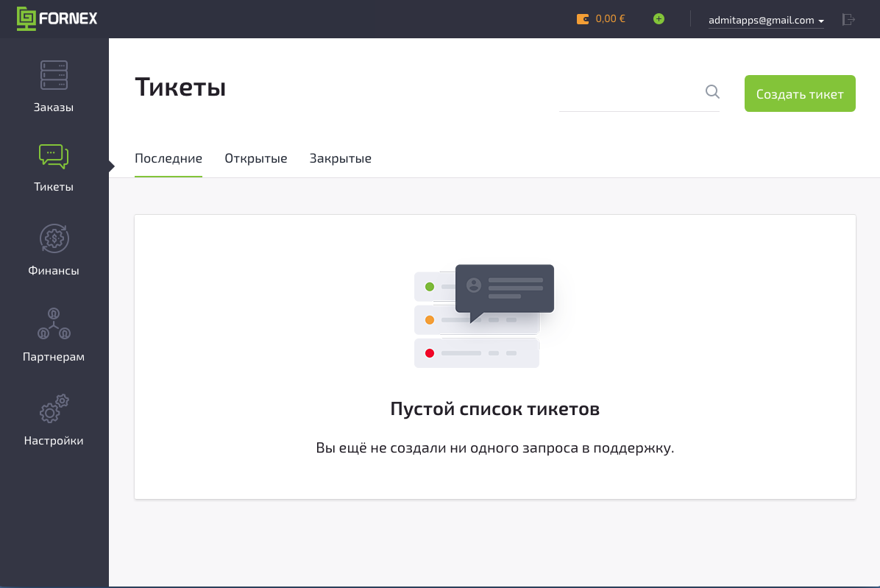The width and height of the screenshot is (880, 588).
Task: Select the Последние tab
Action: pyautogui.click(x=168, y=158)
